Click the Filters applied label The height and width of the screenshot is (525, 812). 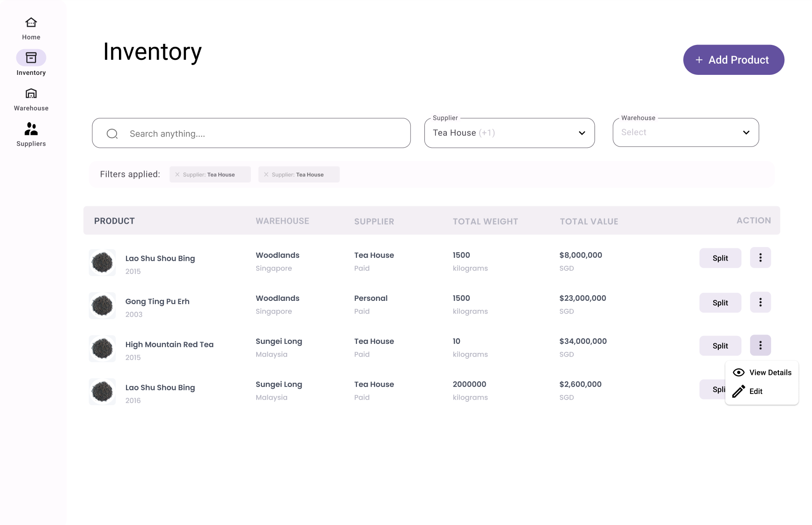(x=130, y=174)
